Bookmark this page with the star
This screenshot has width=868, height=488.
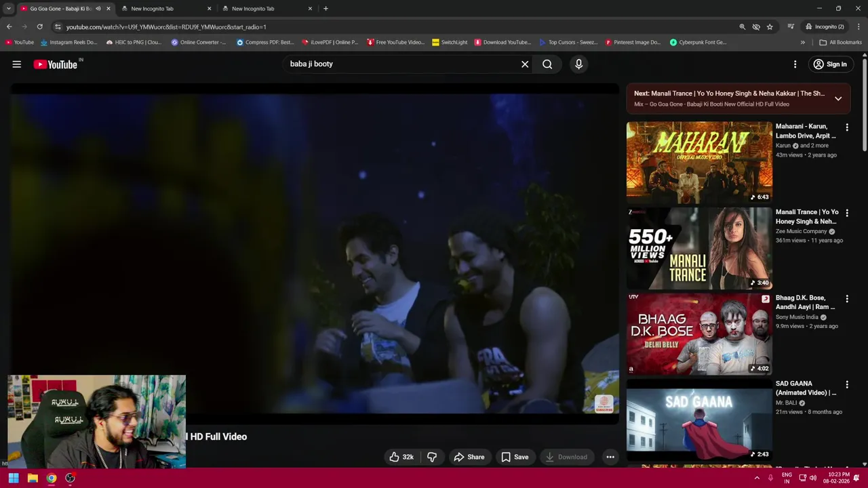[770, 27]
